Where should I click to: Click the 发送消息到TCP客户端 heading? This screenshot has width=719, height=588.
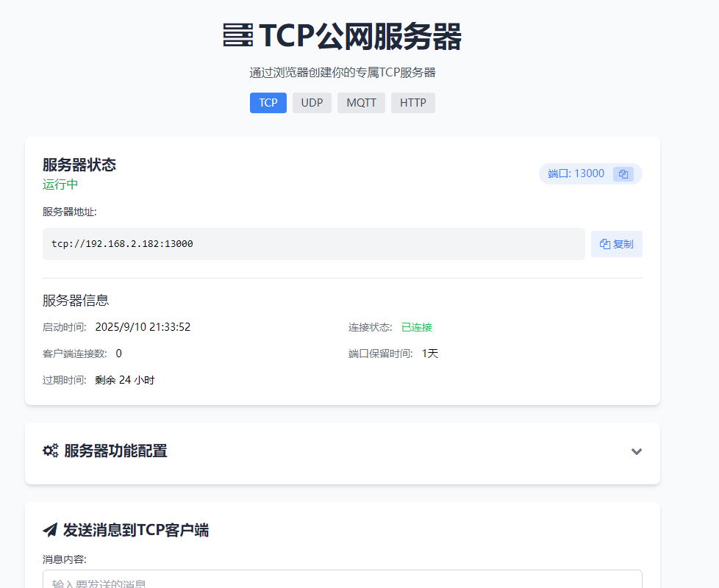(136, 530)
